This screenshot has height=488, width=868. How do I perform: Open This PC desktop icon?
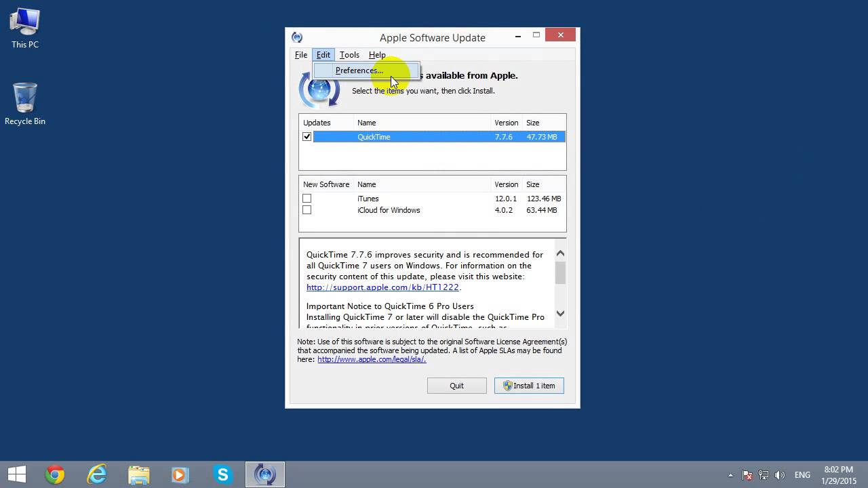(x=25, y=28)
